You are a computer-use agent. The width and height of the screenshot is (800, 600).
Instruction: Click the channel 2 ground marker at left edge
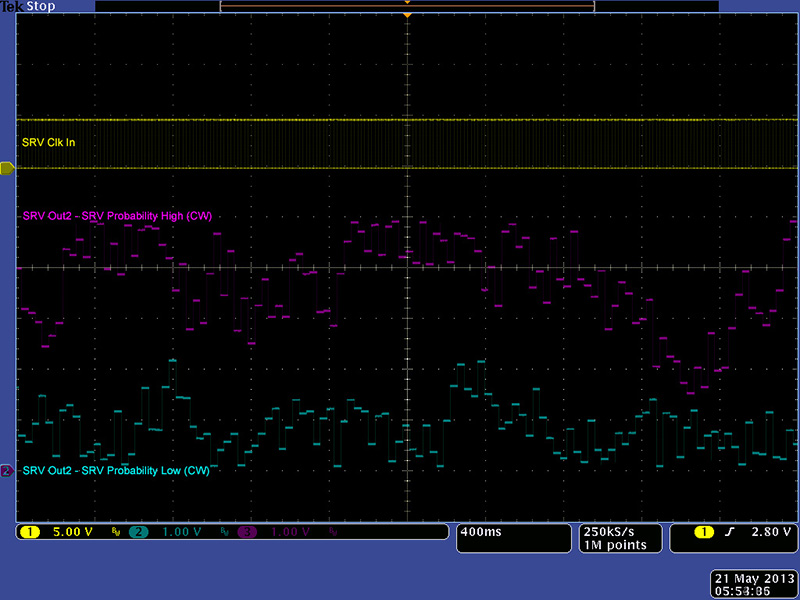click(x=6, y=470)
